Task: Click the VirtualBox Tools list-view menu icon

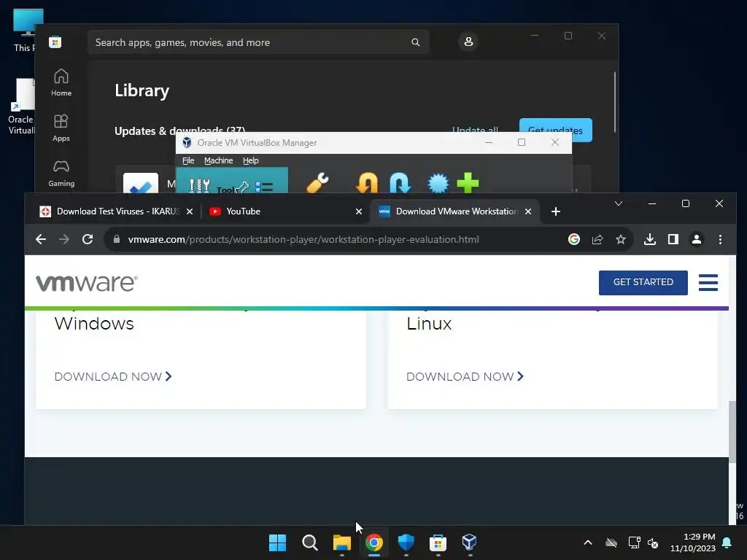Action: [x=264, y=187]
